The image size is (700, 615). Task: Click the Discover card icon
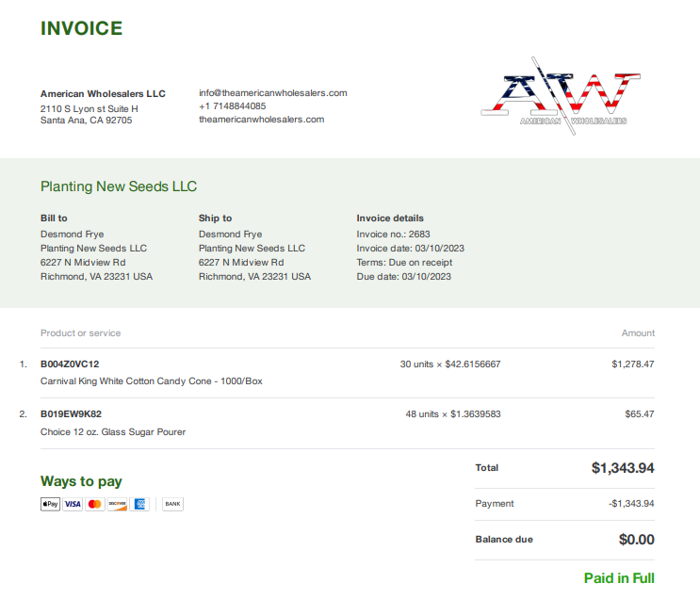click(x=118, y=504)
